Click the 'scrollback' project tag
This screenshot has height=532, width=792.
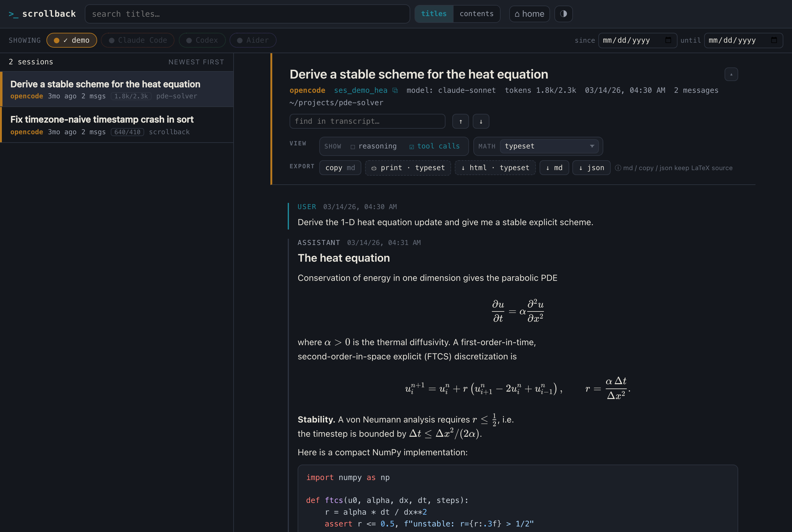(169, 132)
